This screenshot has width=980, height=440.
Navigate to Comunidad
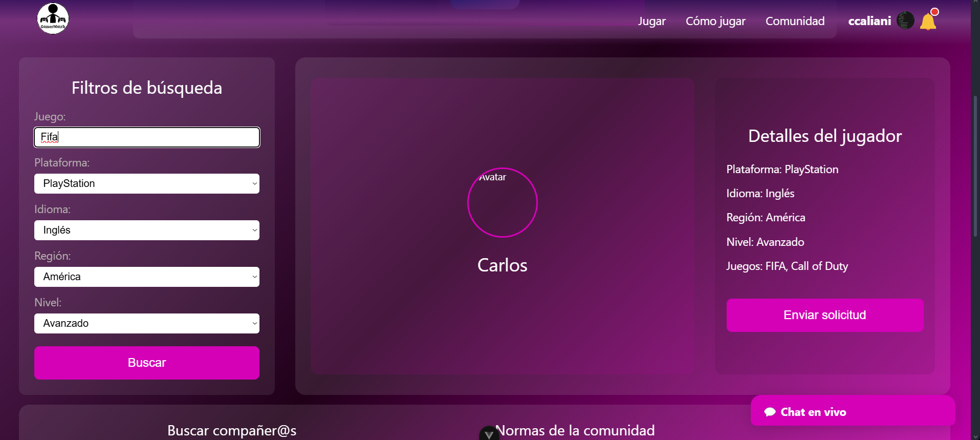tap(795, 21)
